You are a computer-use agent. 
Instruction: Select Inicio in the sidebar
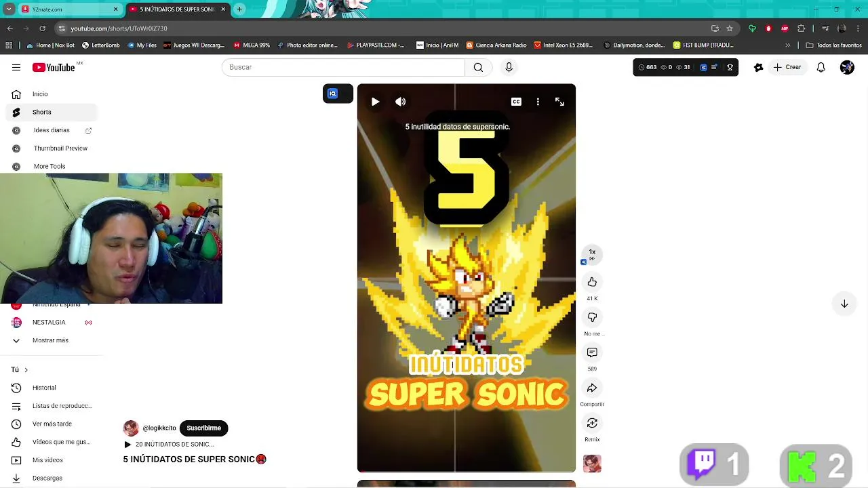pos(52,94)
